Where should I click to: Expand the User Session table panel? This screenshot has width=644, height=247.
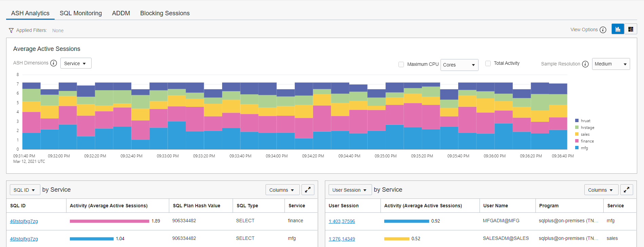click(626, 190)
